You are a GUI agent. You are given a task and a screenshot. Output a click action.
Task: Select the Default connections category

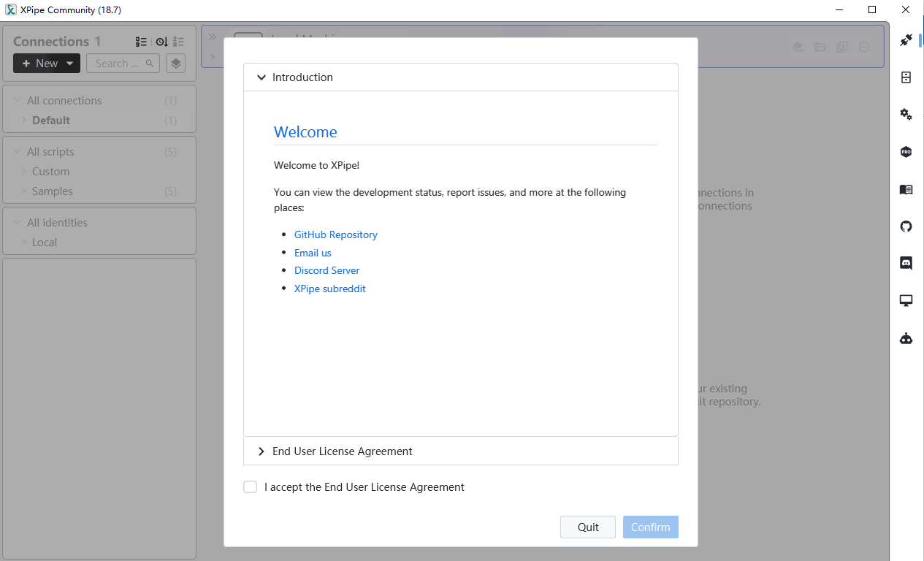tap(99, 121)
